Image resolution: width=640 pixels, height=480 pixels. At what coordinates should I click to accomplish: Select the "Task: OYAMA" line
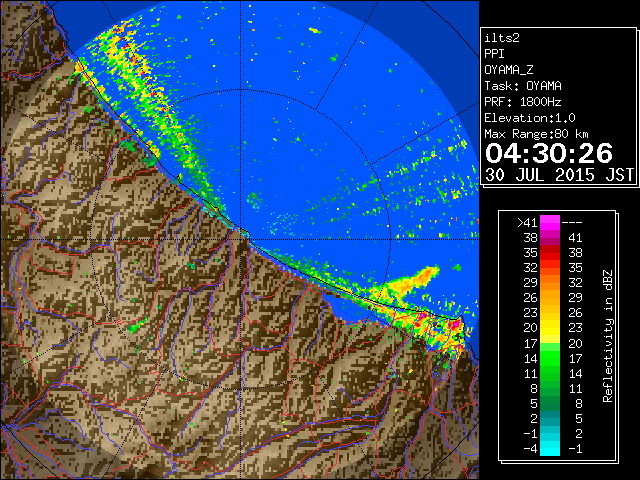pos(523,86)
